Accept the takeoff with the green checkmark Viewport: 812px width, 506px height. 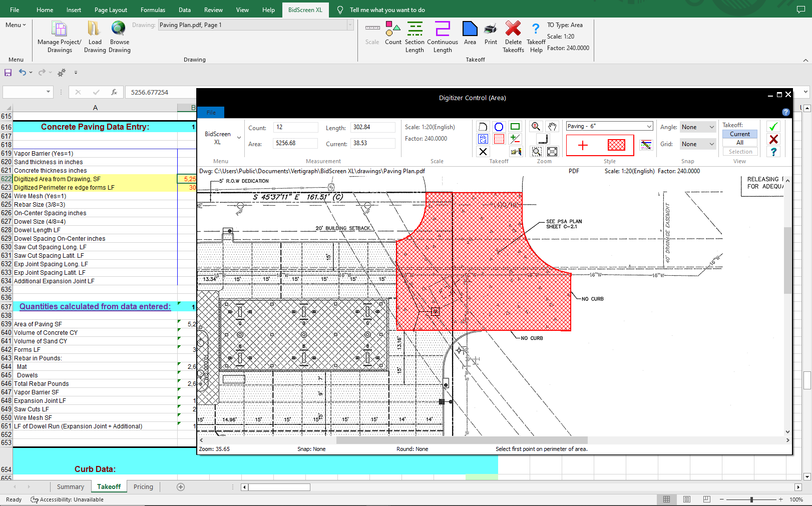[x=773, y=127]
